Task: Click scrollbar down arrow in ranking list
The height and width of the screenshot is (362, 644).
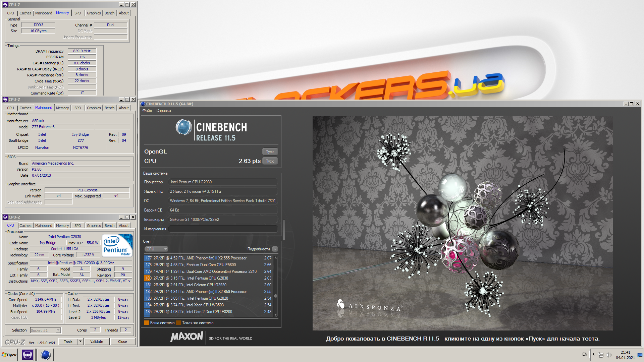Action: pos(276,315)
